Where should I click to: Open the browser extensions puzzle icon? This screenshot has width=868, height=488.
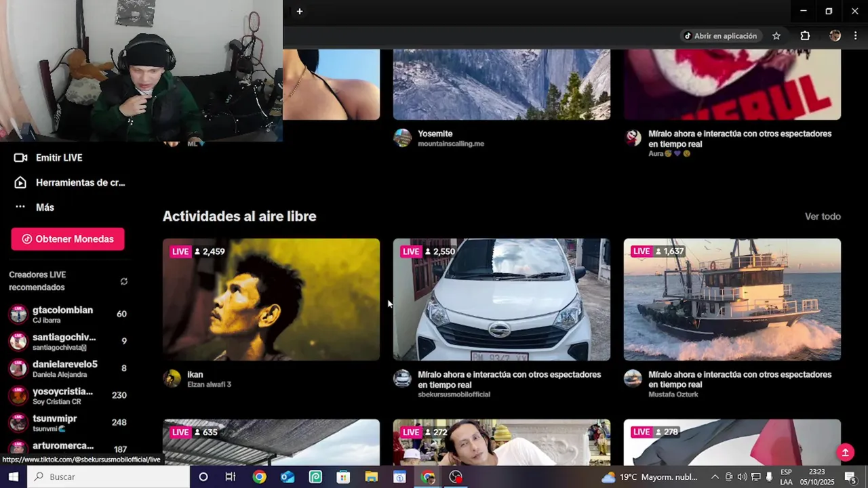[x=805, y=36]
